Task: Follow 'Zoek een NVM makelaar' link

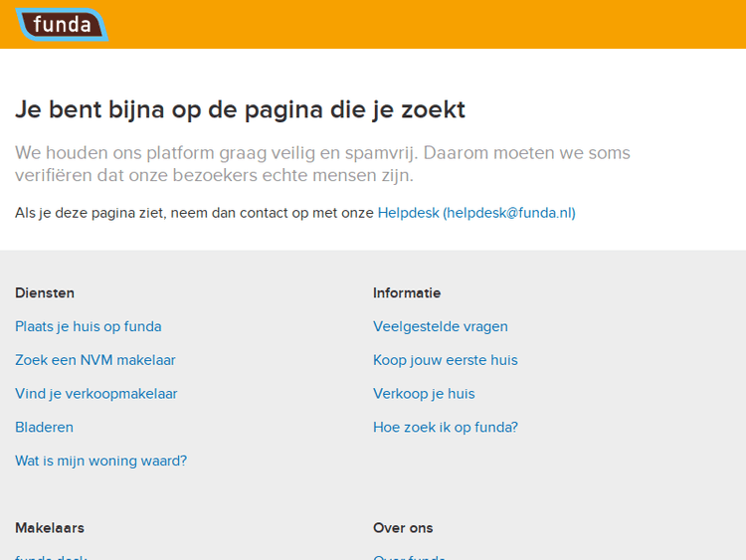Action: pos(94,360)
